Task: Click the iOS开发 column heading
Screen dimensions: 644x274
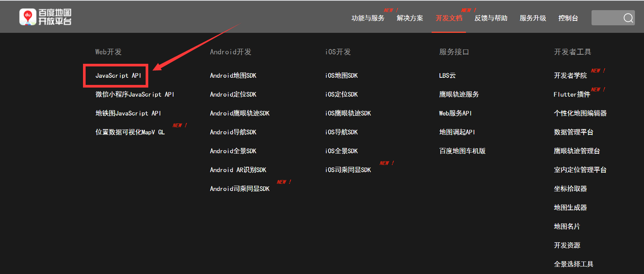Action: (x=338, y=52)
